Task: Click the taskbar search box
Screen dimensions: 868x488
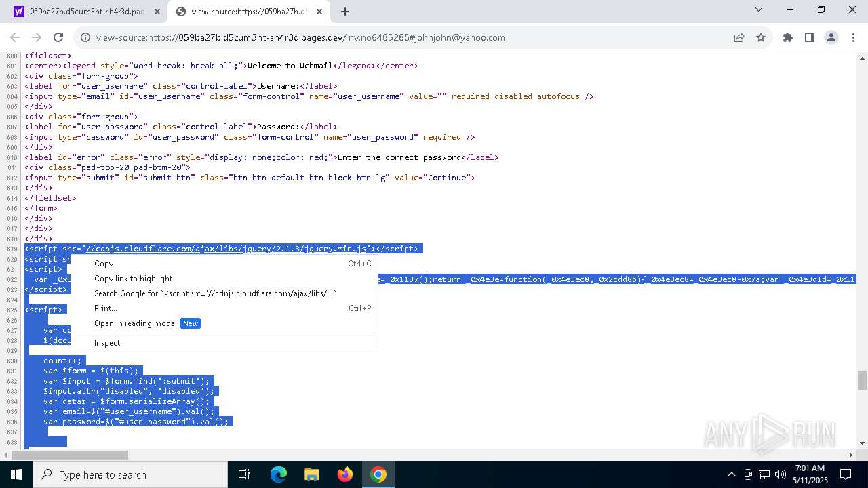Action: pos(130,474)
